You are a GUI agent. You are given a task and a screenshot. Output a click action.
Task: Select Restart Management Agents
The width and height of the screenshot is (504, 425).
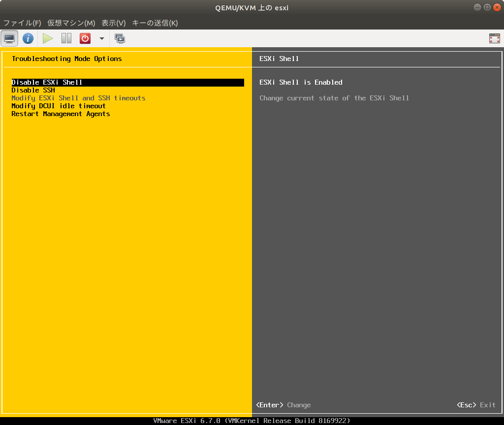click(x=61, y=114)
